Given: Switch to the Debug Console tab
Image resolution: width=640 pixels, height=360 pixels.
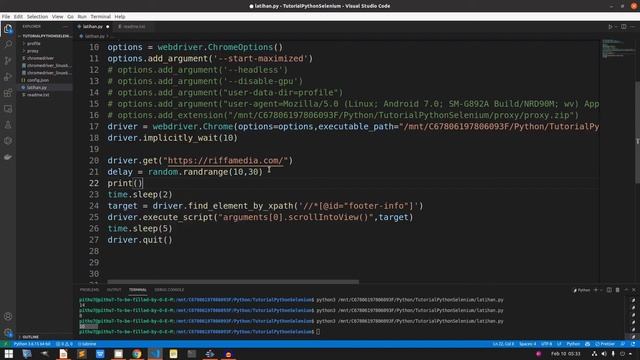Looking at the screenshot, I should tap(169, 290).
